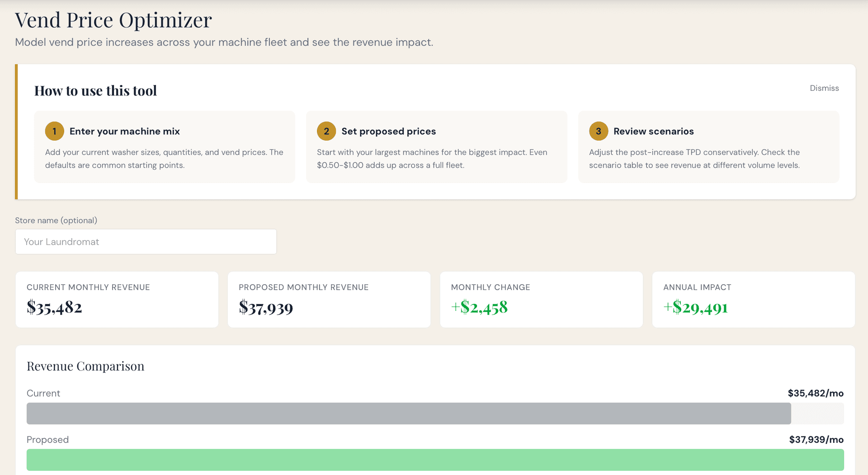Click the numbered badge for step 1

54,131
